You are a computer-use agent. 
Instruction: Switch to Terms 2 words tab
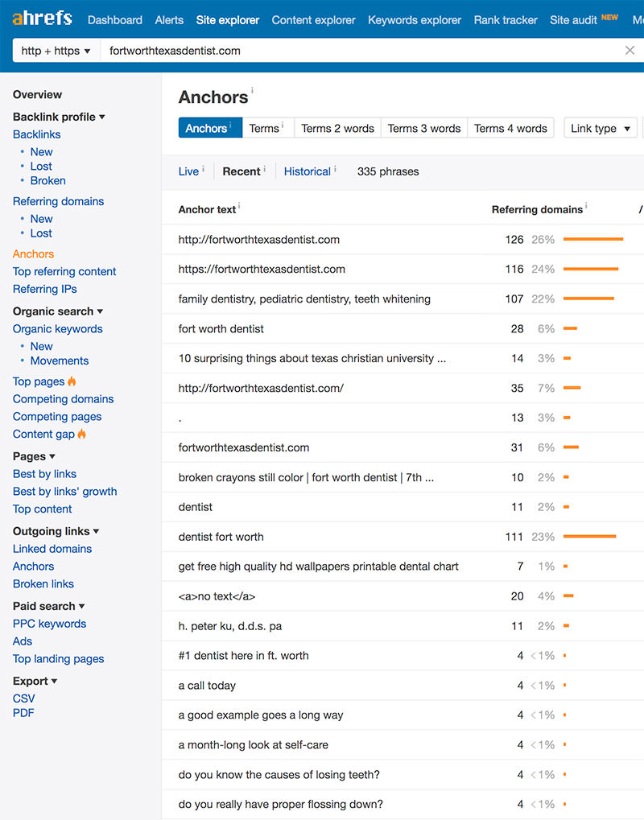[337, 128]
